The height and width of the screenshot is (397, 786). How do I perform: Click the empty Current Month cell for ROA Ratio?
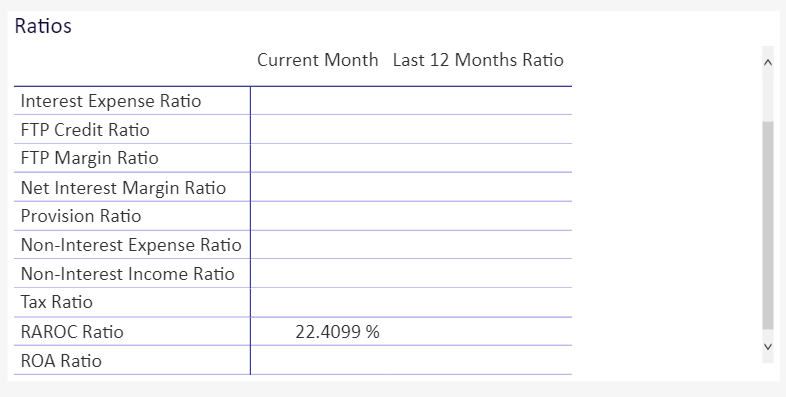(317, 360)
